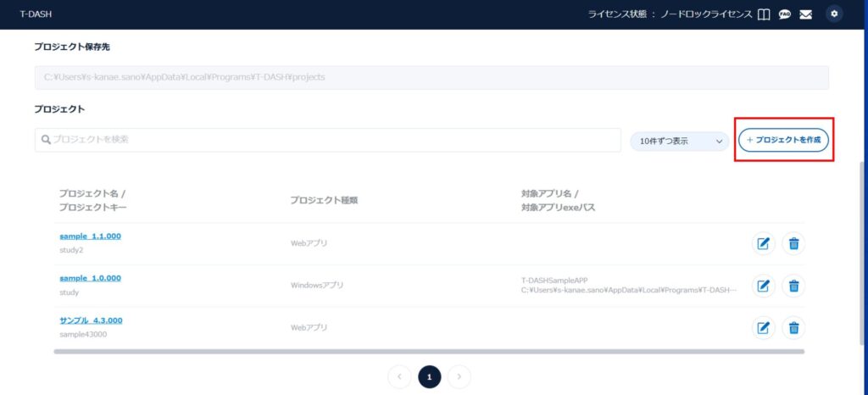Click the envelope contact icon

pyautogui.click(x=805, y=14)
